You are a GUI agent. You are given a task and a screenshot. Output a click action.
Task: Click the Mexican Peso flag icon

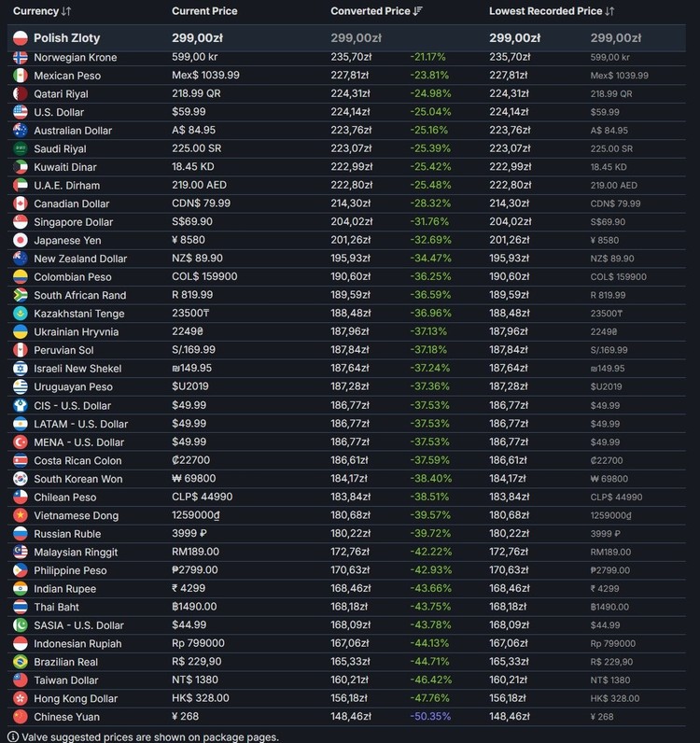(21, 76)
